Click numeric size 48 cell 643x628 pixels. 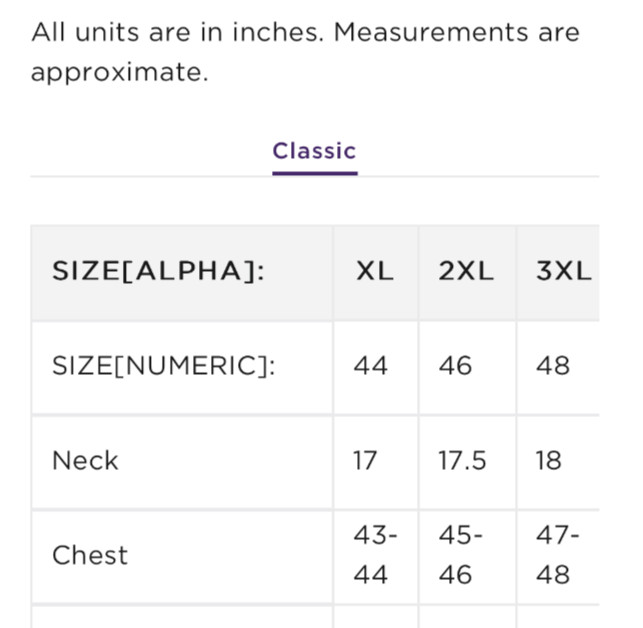click(x=553, y=366)
